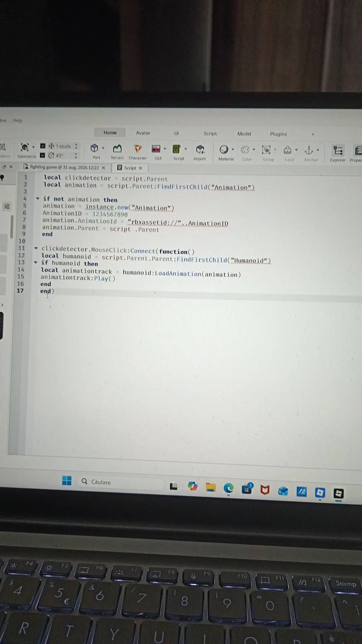Open Microsoft Store from taskbar

(247, 489)
